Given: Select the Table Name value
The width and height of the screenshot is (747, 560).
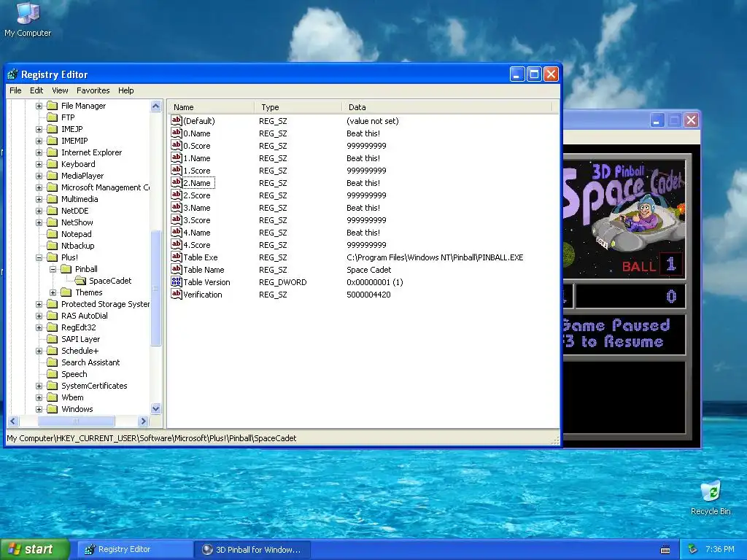Looking at the screenshot, I should 204,270.
